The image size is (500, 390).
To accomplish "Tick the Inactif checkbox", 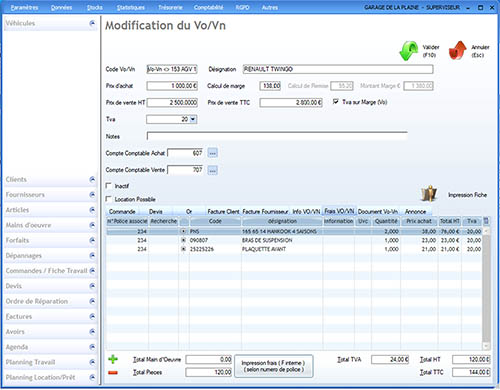I will click(x=108, y=186).
